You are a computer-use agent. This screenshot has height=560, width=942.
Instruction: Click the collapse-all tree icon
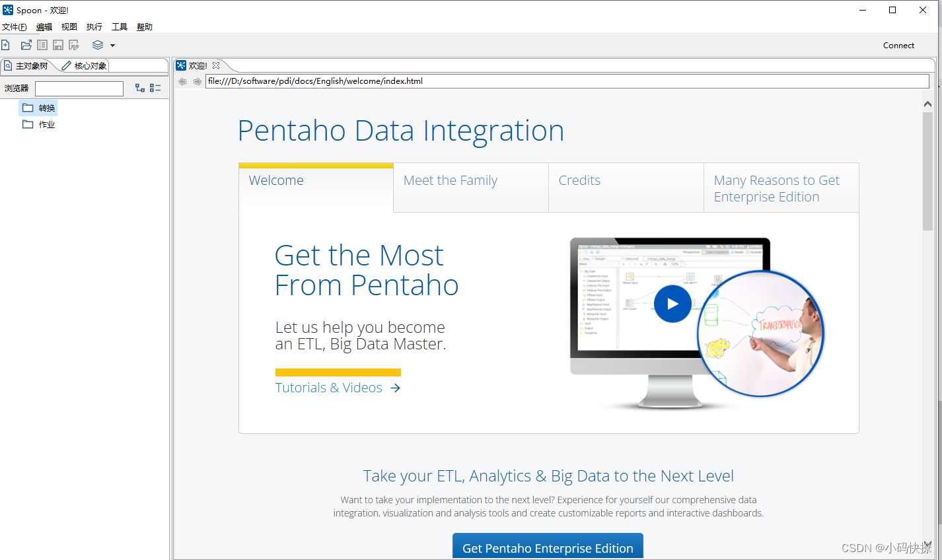tap(155, 88)
